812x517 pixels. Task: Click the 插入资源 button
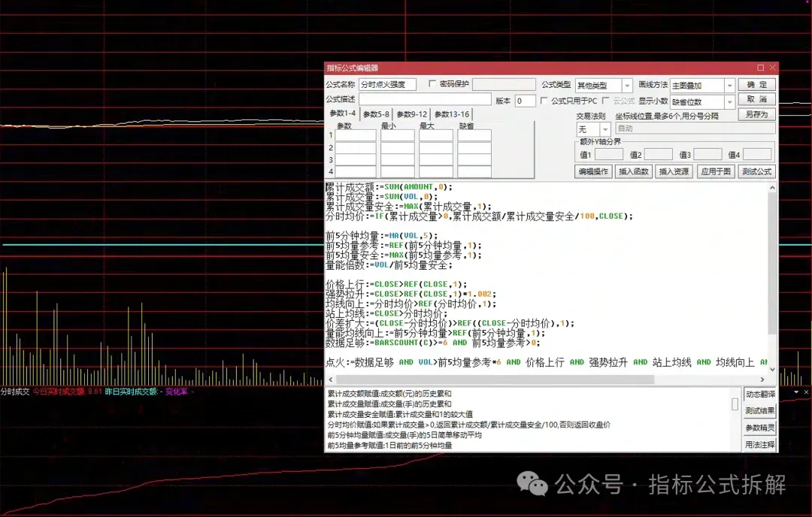[674, 171]
